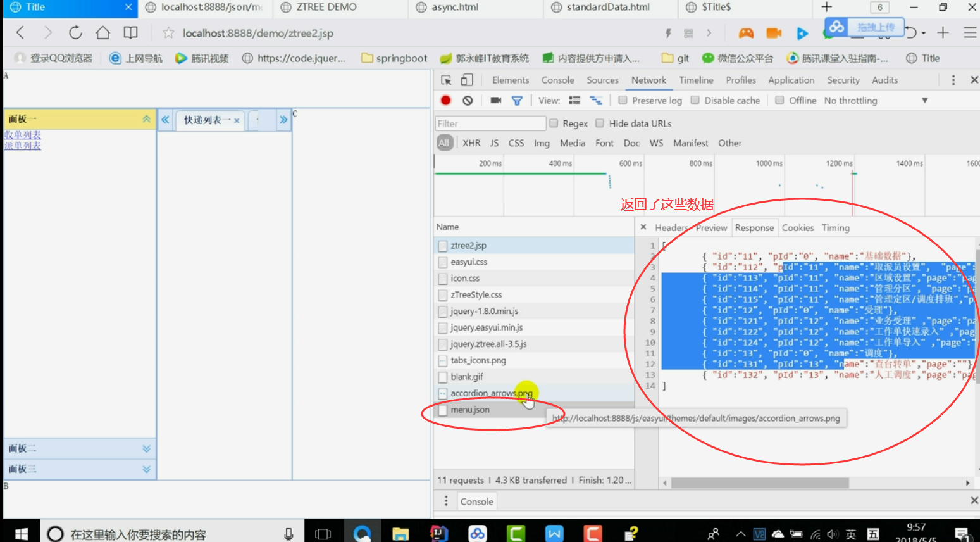Viewport: 980px width, 542px height.
Task: Clear the network log
Action: pos(468,100)
